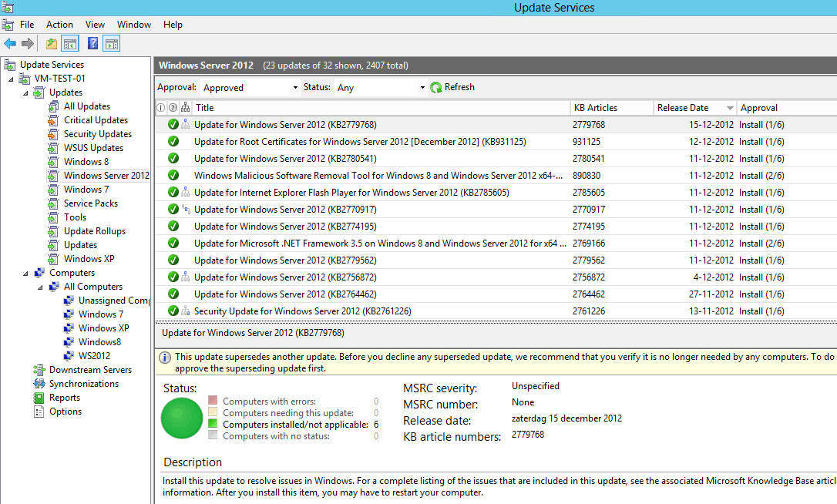This screenshot has height=504, width=837.
Task: Toggle the console tree show/hide button
Action: tap(70, 44)
